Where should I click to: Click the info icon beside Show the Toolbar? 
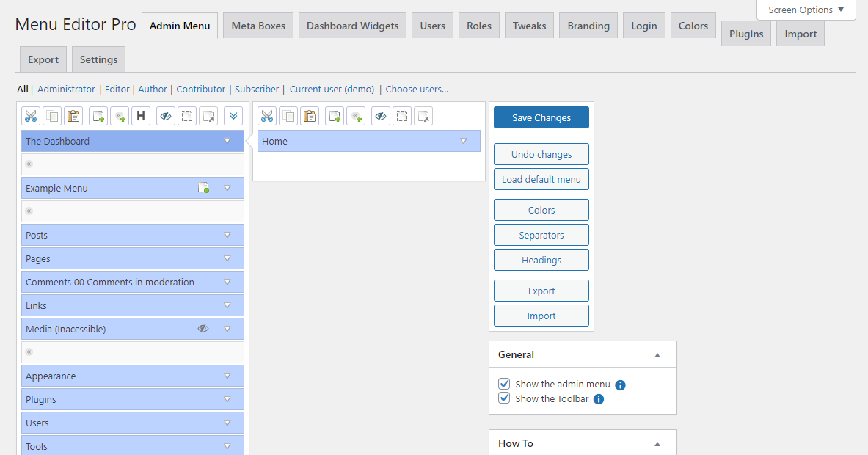pos(598,399)
